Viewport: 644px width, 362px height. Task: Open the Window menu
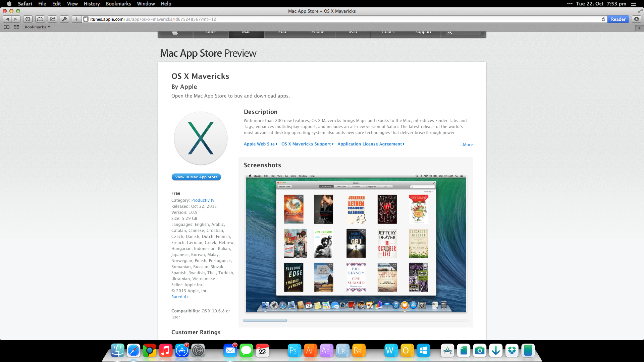pyautogui.click(x=146, y=4)
